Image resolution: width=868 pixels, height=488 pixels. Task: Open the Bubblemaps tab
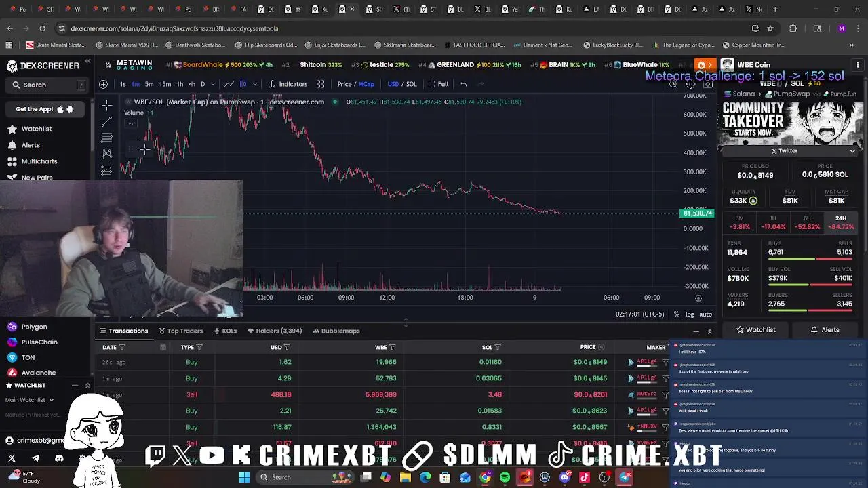pyautogui.click(x=336, y=331)
